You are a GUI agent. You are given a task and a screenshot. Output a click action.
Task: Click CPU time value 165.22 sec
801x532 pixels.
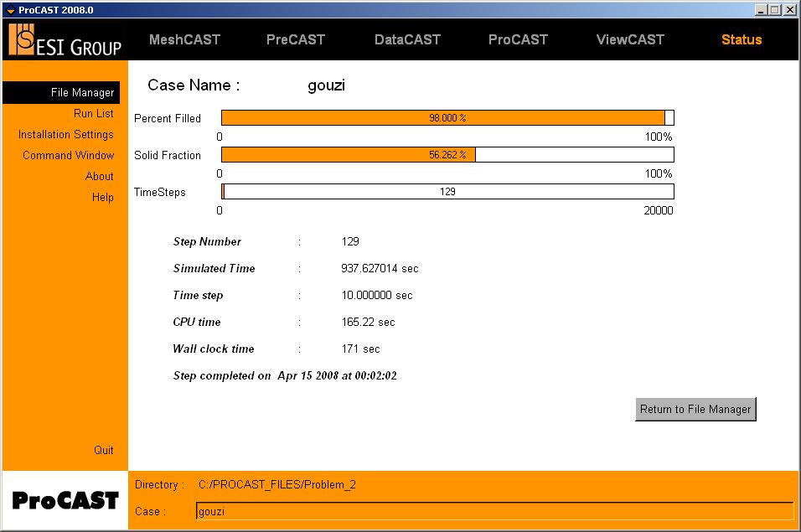pos(368,323)
